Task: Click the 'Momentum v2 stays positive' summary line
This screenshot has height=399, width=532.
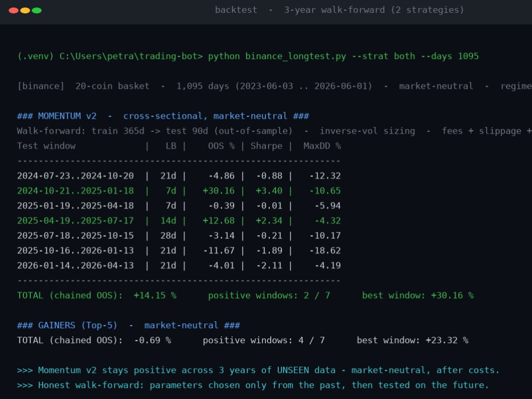Action: point(258,370)
